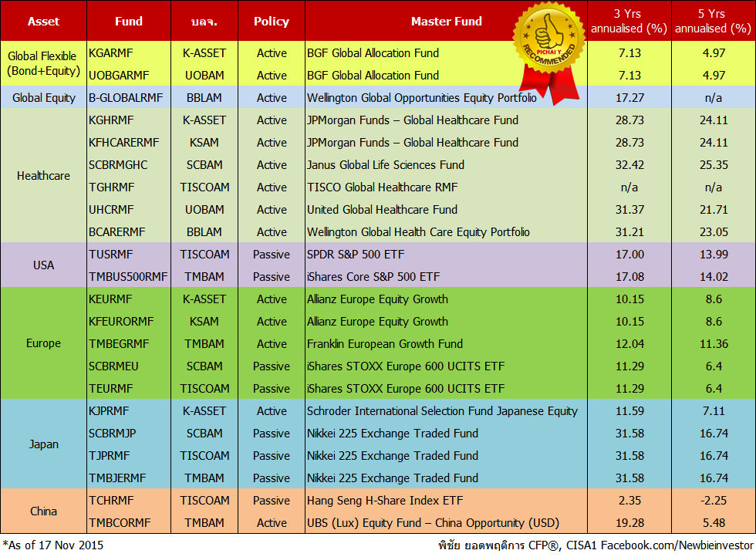Click the Global Flexible (Bond+Equity) asset cell
756x557 pixels.
[x=43, y=64]
